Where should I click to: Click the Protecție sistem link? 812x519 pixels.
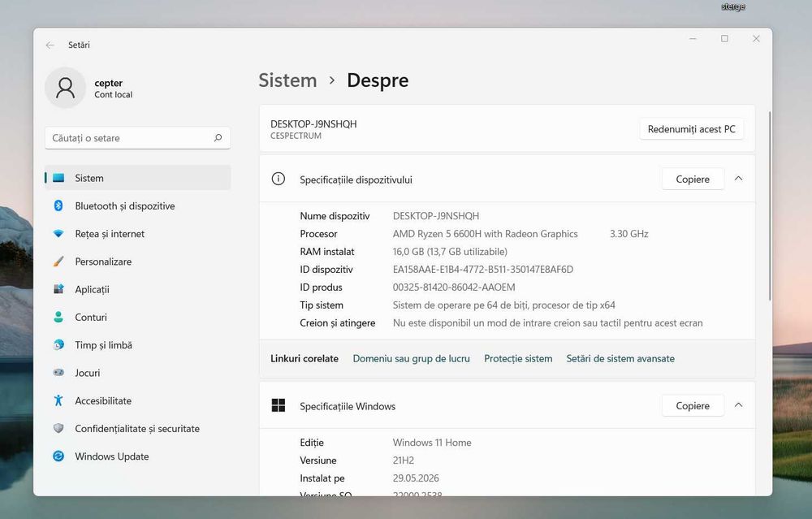point(518,358)
